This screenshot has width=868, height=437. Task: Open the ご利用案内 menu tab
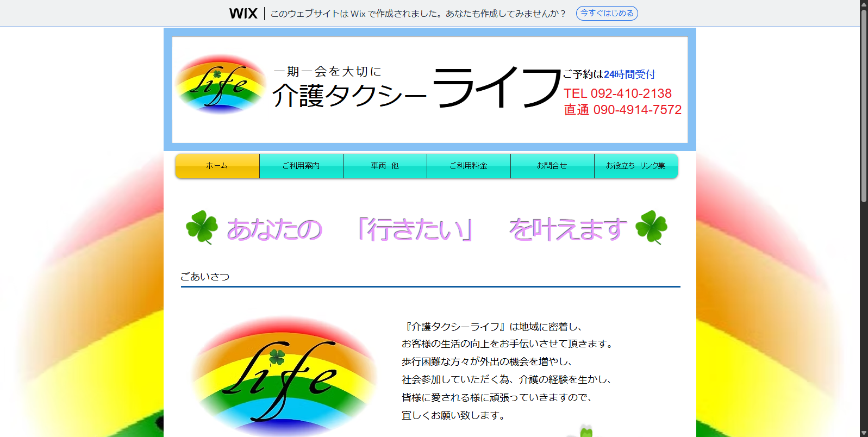click(x=301, y=166)
